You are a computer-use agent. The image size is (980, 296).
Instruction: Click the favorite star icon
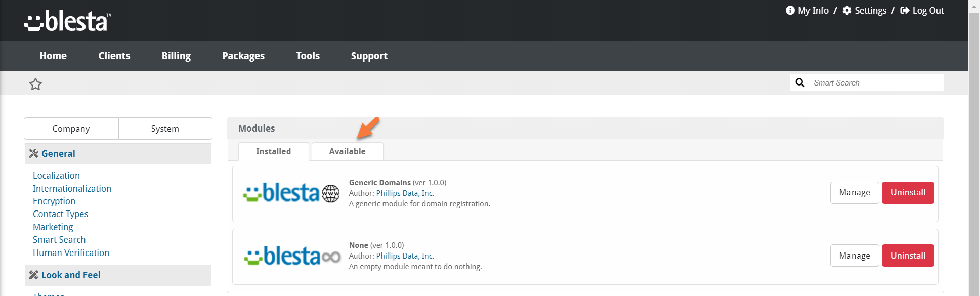click(35, 84)
